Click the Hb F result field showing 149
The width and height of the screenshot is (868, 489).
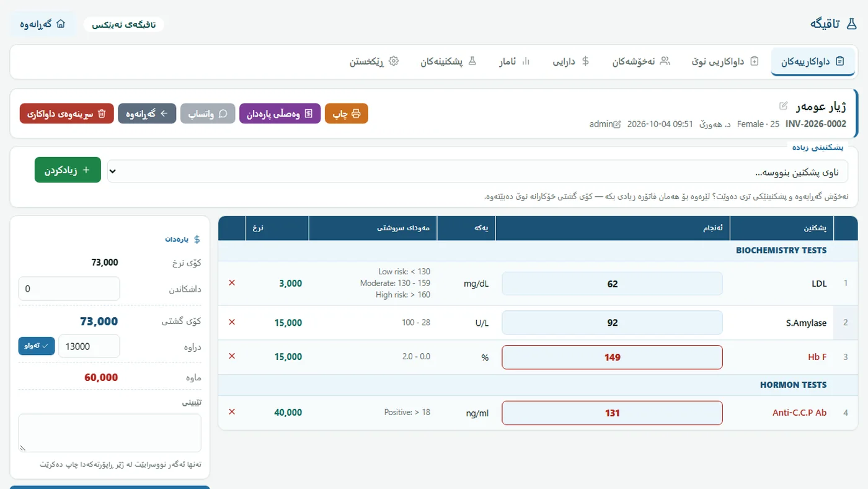click(612, 357)
